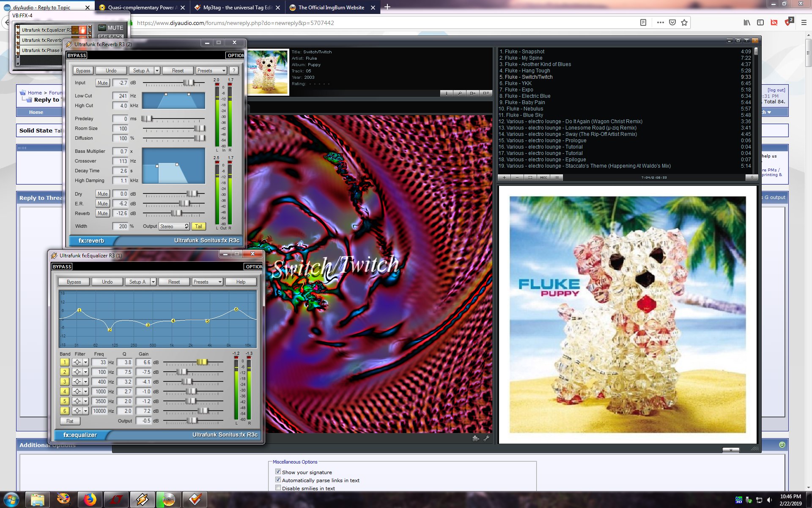Mute the E.R. signal in Reverb

click(102, 204)
